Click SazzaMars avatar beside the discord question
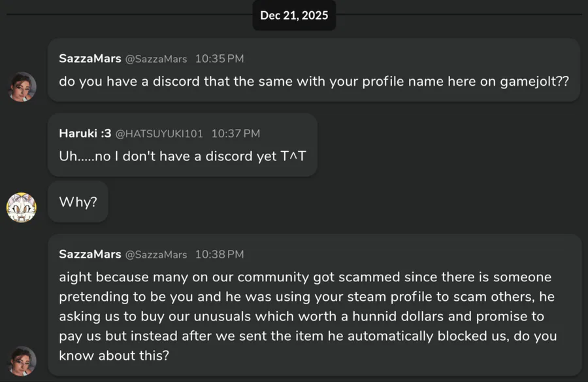This screenshot has width=588, height=382. (x=22, y=86)
